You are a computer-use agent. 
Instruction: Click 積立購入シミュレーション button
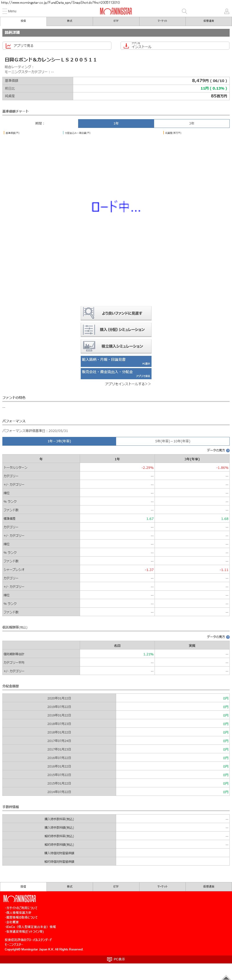[116, 346]
